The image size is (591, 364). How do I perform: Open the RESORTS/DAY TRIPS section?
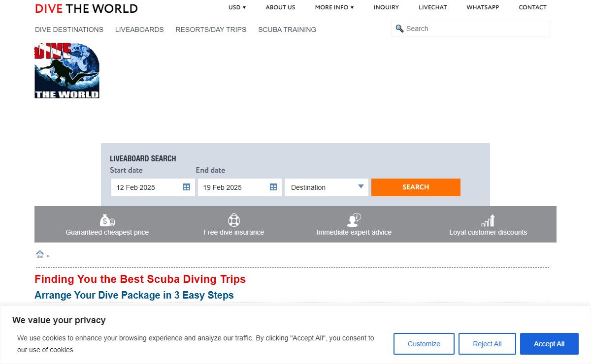pos(211,30)
